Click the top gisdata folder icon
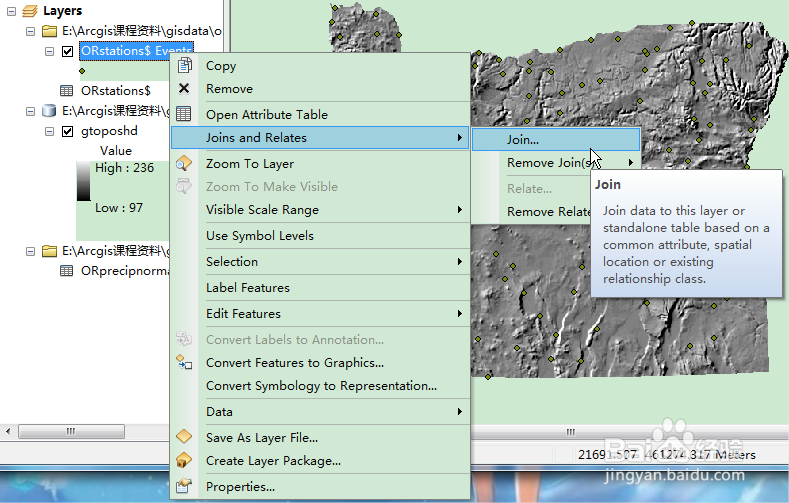 point(49,31)
